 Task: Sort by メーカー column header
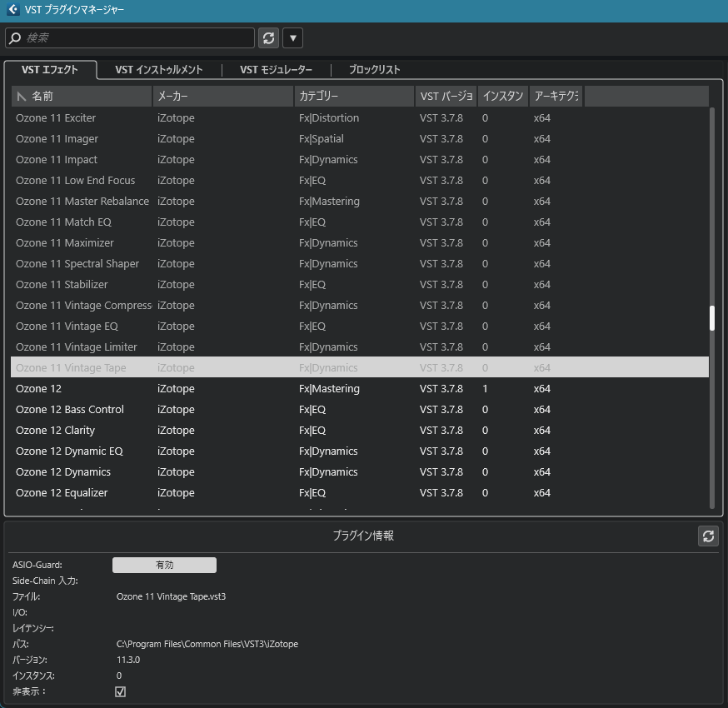(x=223, y=96)
